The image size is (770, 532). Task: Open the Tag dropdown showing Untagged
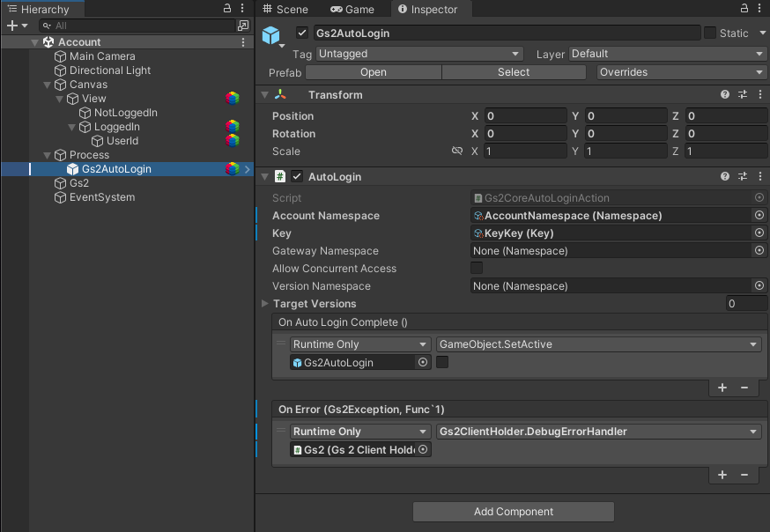(x=419, y=54)
